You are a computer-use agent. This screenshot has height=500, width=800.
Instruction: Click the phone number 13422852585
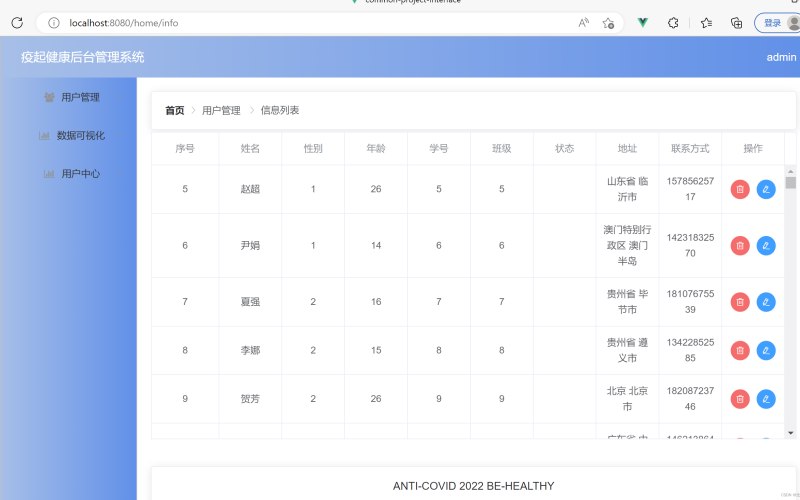[690, 350]
